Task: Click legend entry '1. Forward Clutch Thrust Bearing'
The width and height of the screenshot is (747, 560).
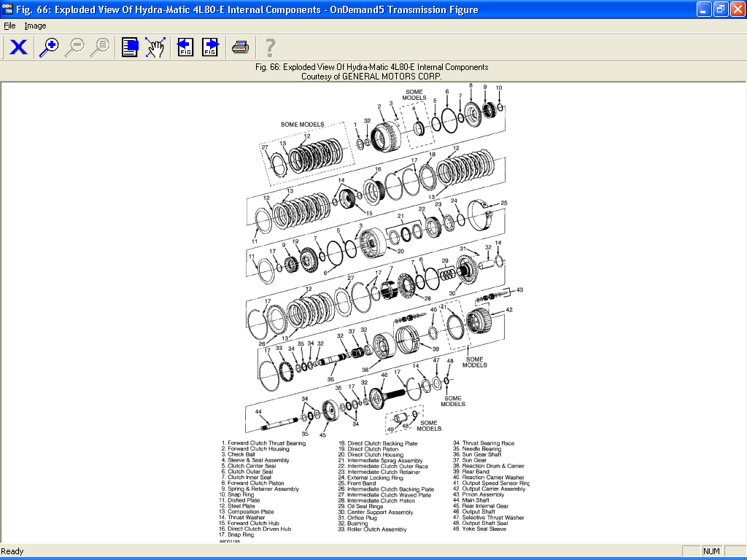Action: 263,443
